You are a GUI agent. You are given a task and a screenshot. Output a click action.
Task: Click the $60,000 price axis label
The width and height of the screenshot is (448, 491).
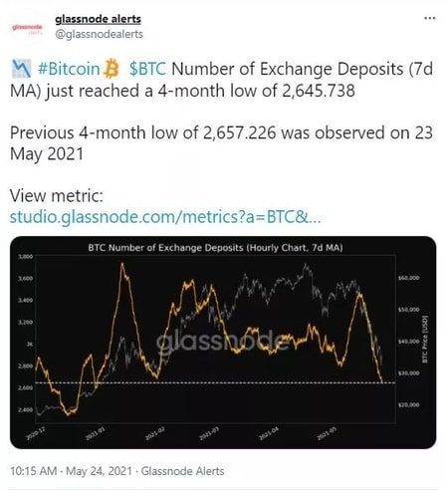click(408, 278)
